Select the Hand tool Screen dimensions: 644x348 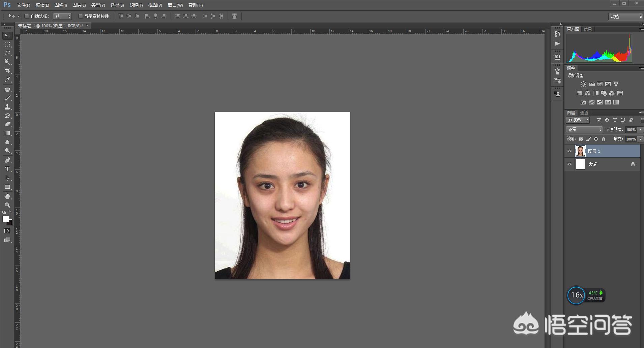point(7,196)
